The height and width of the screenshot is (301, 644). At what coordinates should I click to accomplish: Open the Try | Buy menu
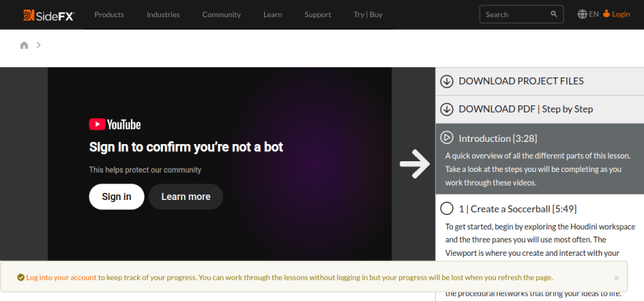point(368,15)
